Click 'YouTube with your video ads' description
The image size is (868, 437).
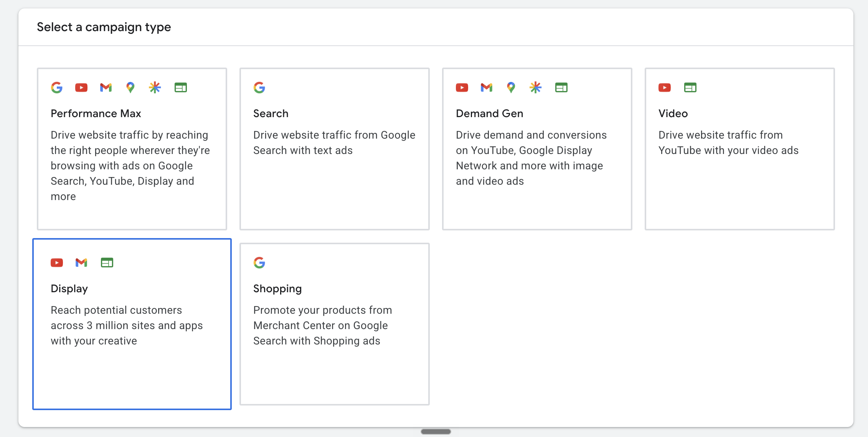[x=728, y=143]
